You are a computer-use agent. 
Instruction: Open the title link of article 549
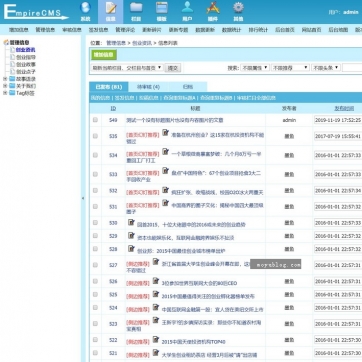click(x=174, y=120)
